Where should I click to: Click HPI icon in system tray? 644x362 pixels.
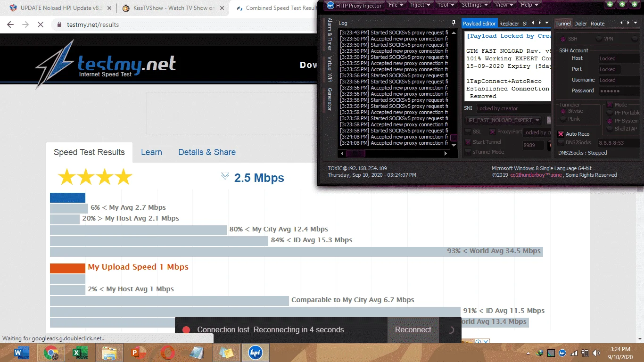[x=562, y=353]
